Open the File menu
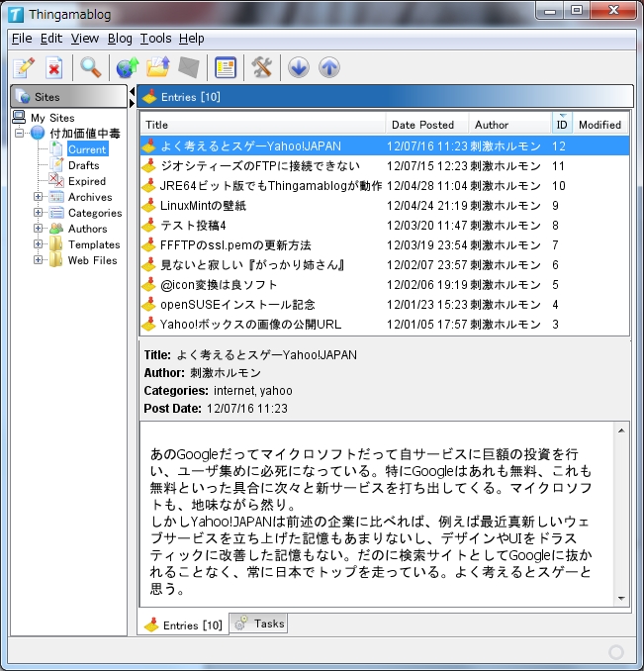This screenshot has height=671, width=644. click(22, 39)
